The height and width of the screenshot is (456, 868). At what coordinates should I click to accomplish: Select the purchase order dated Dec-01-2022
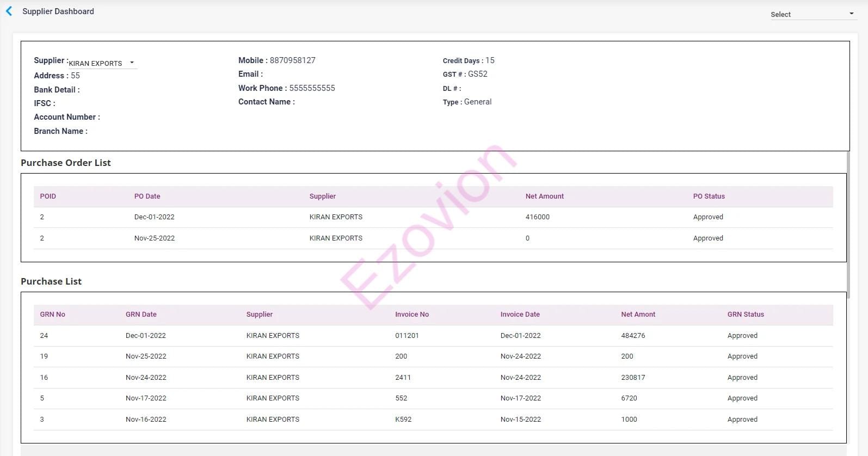point(155,217)
